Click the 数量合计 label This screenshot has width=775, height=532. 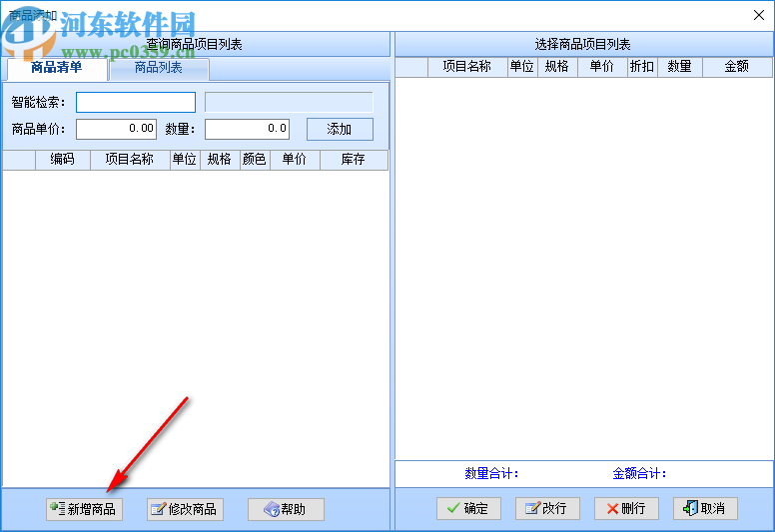click(x=491, y=474)
